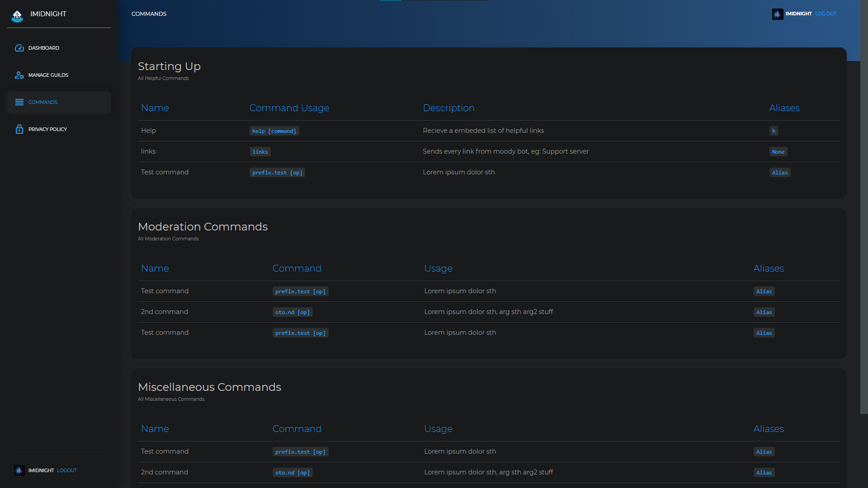Click the LOGOUT link in sidebar footer
Viewport: 868px width, 488px height.
[x=67, y=470]
